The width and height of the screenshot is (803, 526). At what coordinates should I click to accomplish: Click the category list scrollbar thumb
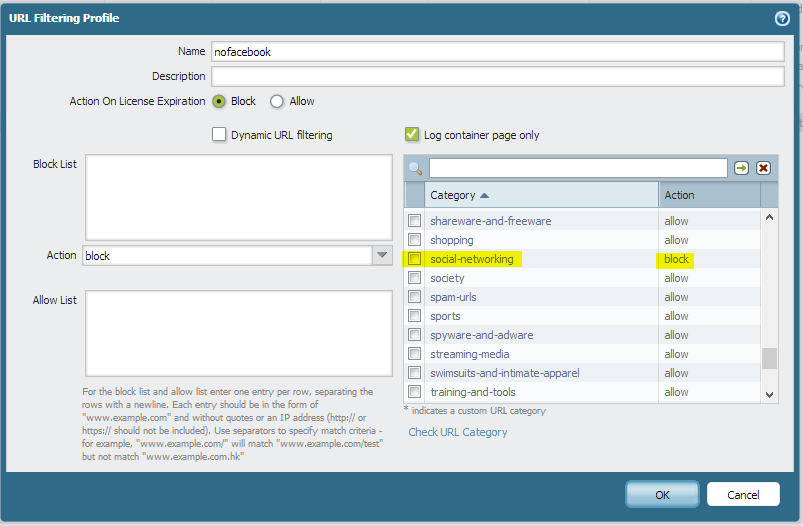(769, 359)
